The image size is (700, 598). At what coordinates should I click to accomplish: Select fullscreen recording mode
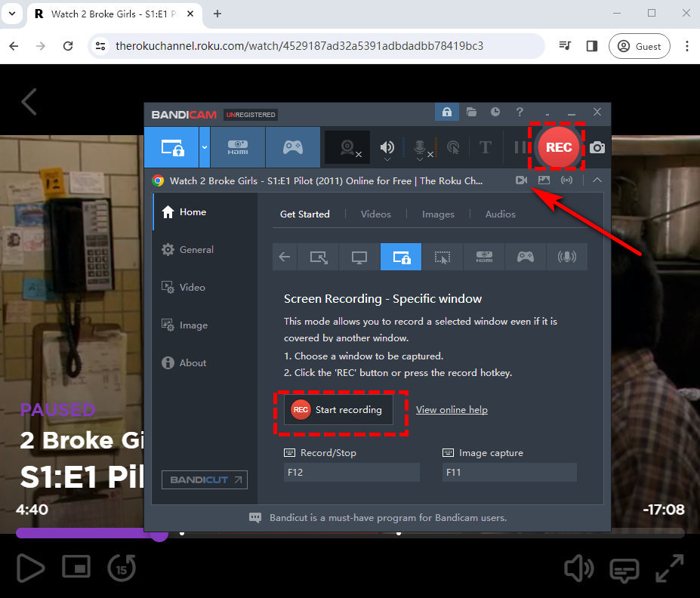359,257
